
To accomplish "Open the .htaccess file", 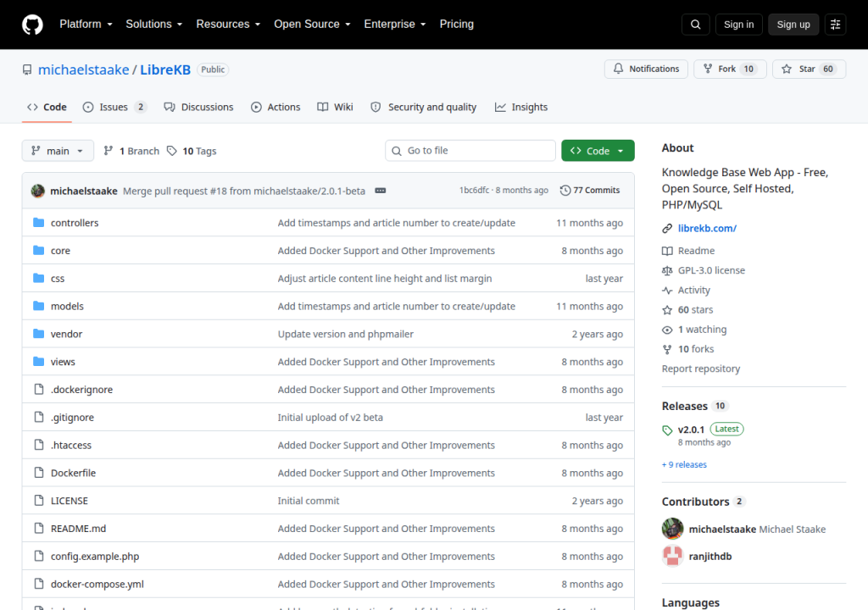I will 71,445.
